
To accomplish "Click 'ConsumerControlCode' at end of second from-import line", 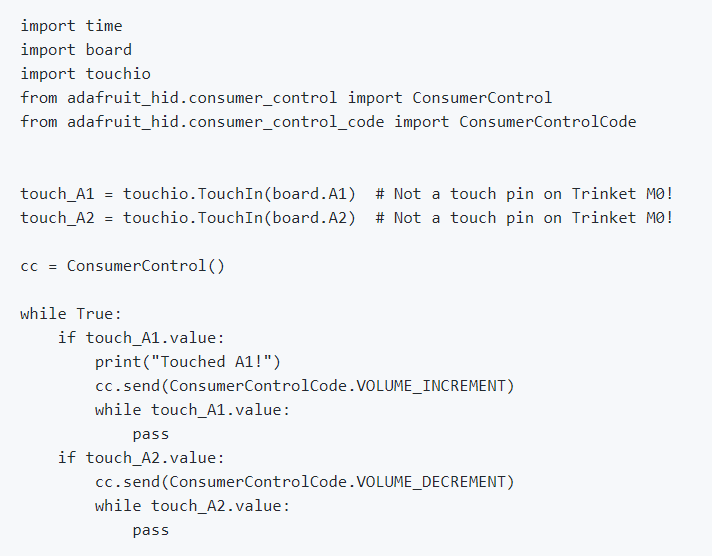I will pyautogui.click(x=548, y=121).
